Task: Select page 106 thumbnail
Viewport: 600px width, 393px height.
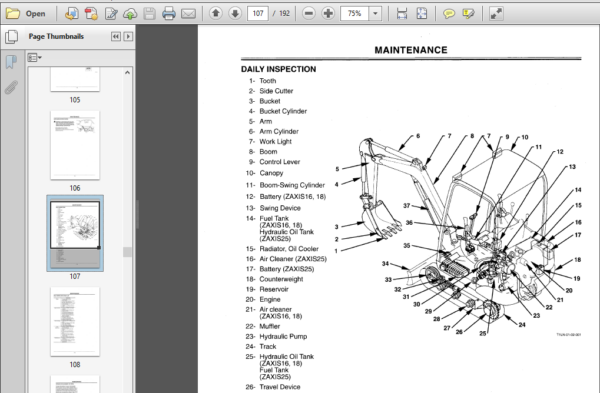Action: pyautogui.click(x=75, y=145)
